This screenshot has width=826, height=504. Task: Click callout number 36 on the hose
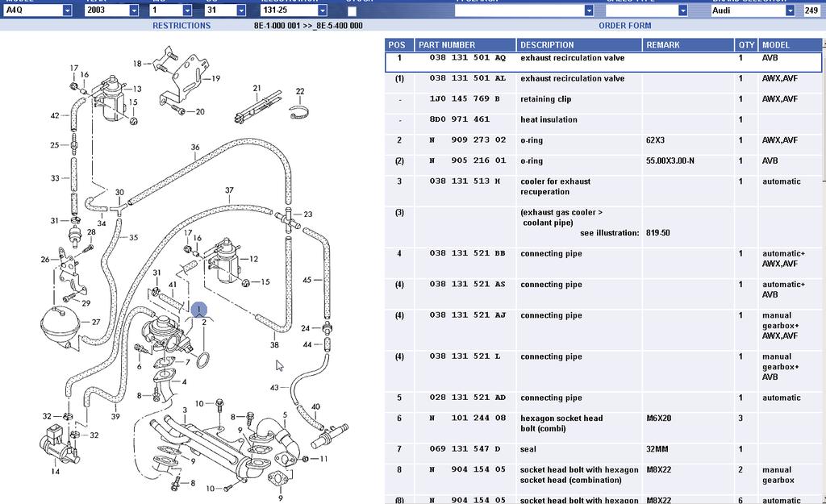click(x=195, y=148)
